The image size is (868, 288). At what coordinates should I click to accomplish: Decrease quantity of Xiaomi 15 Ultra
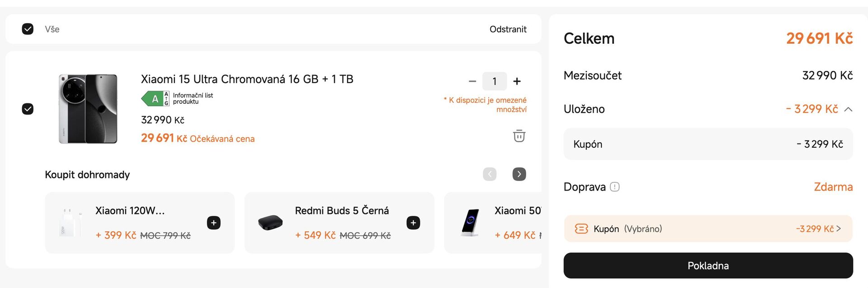(x=472, y=81)
